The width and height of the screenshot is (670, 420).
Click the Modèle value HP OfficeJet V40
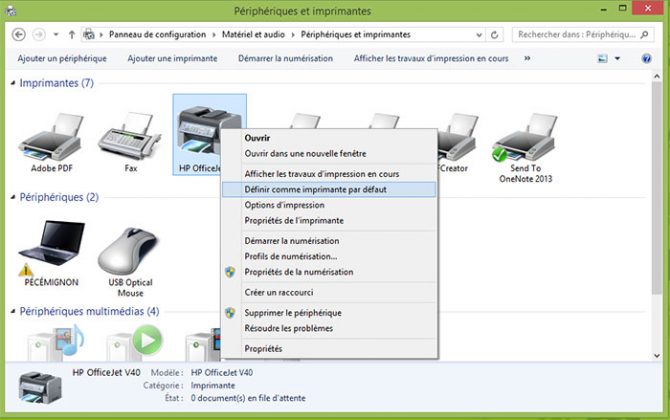click(x=222, y=373)
